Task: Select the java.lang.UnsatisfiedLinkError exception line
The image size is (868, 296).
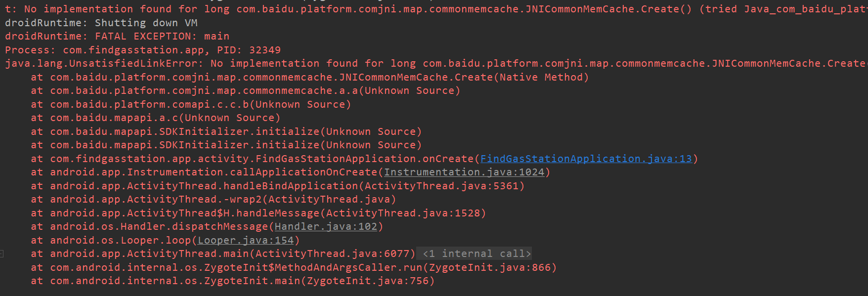Action: click(435, 63)
